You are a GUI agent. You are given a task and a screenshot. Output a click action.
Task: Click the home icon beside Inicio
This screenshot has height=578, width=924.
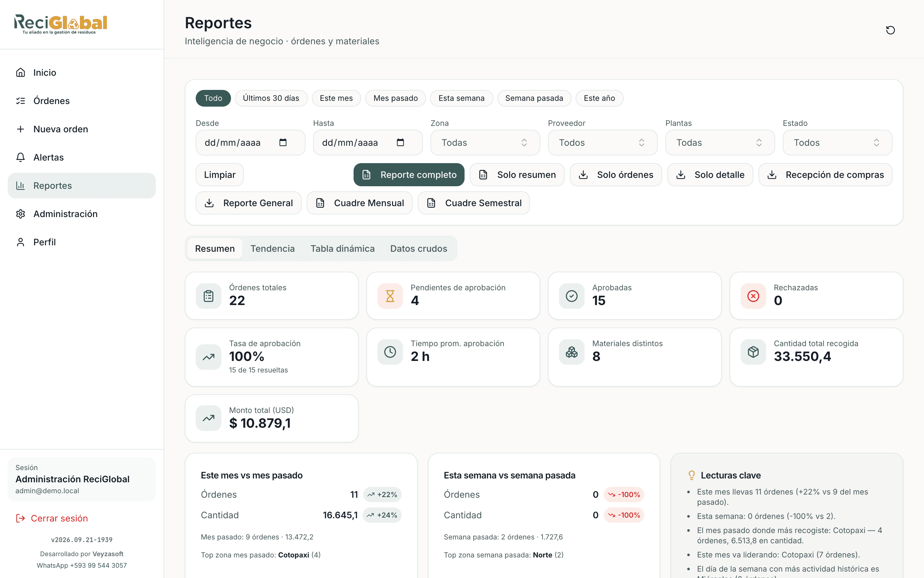[x=21, y=72]
